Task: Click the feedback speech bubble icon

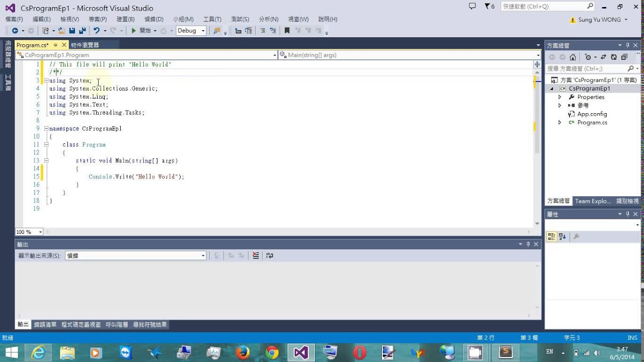Action: coord(472,6)
